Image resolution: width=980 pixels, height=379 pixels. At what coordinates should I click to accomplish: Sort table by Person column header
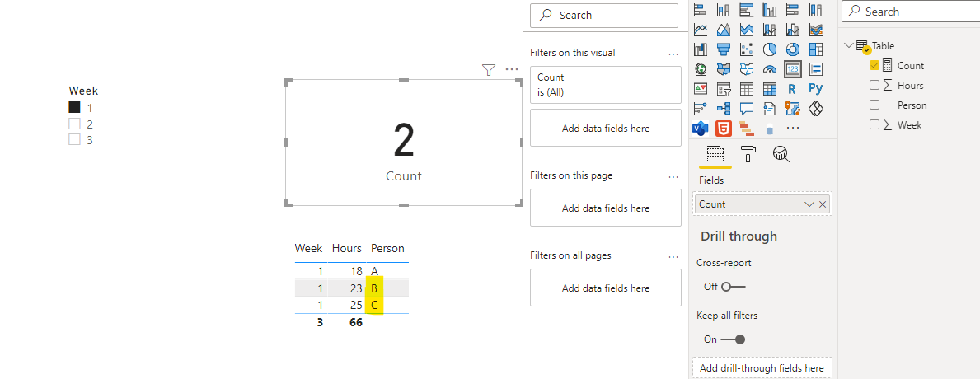(387, 249)
